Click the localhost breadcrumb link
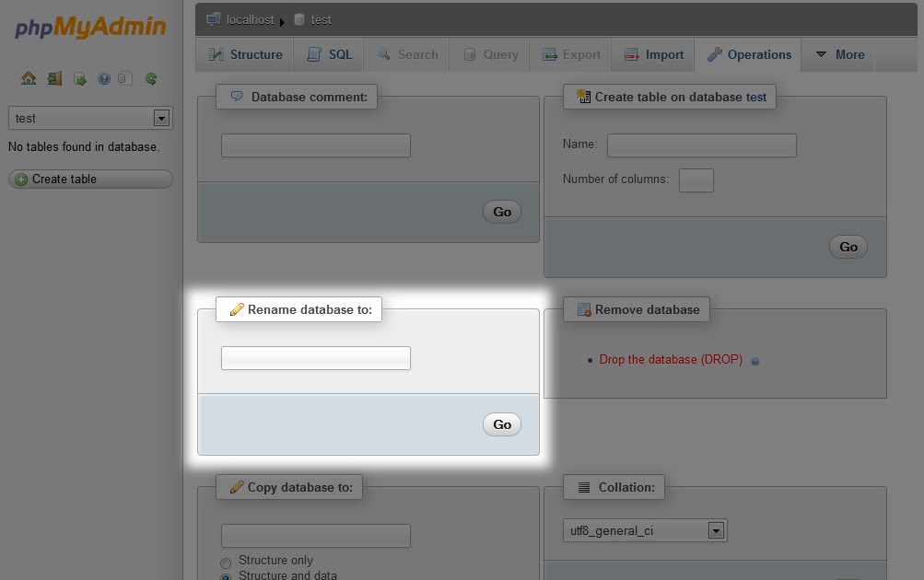Screen dimensions: 924x580 point(250,20)
